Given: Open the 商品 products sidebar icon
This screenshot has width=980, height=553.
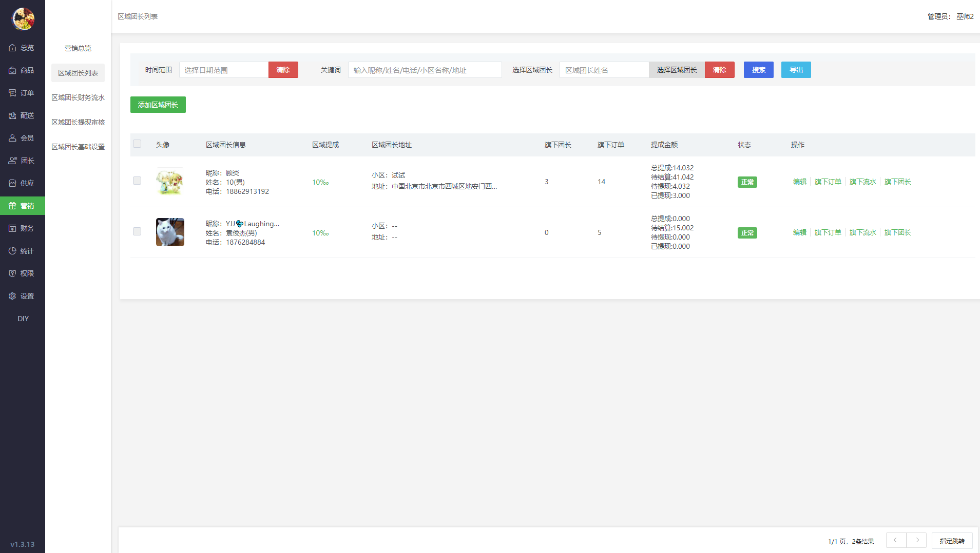Looking at the screenshot, I should click(13, 70).
